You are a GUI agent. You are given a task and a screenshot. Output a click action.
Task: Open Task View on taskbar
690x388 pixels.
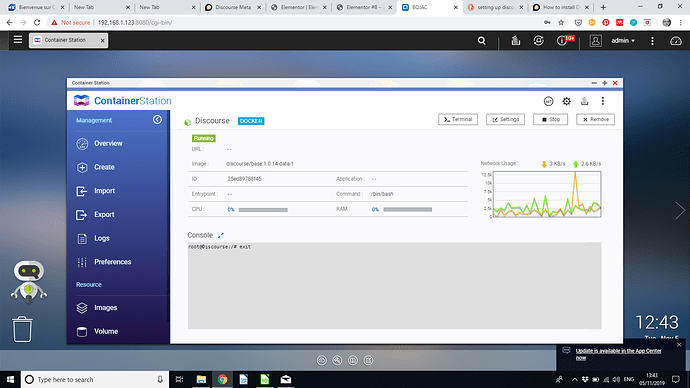click(x=180, y=379)
